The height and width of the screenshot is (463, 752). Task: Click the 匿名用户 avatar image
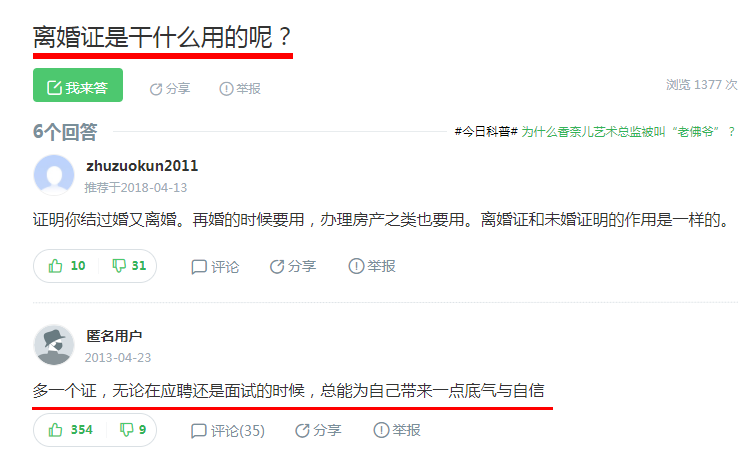pos(54,345)
